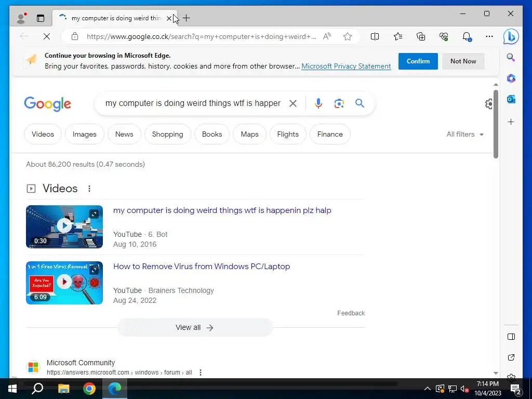The width and height of the screenshot is (532, 399).
Task: Open the tab actions menu icon
Action: click(41, 18)
